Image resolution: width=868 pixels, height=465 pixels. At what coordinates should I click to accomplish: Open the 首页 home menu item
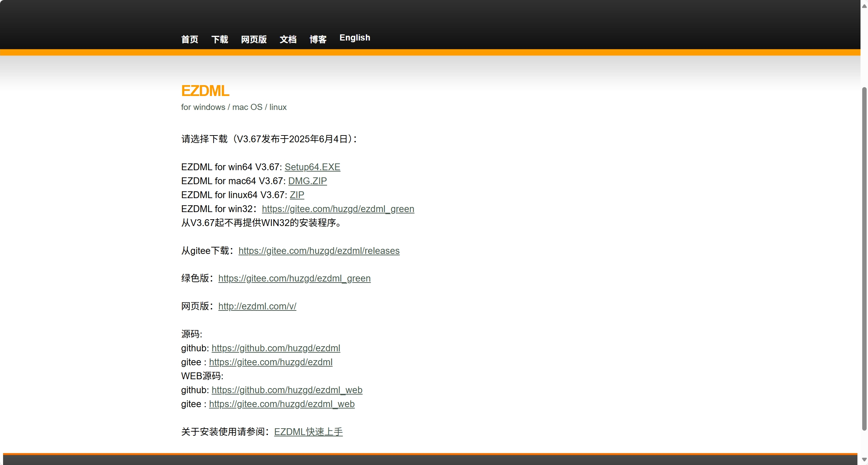(189, 39)
